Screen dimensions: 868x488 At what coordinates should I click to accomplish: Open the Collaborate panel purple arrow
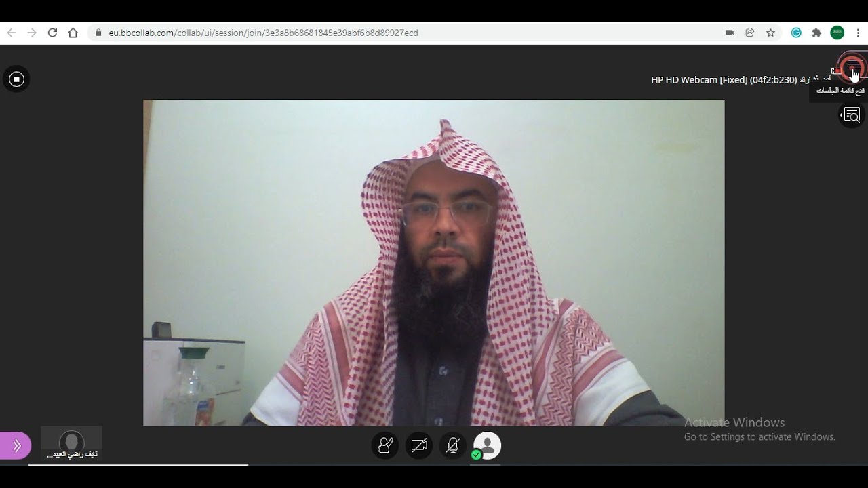click(16, 445)
